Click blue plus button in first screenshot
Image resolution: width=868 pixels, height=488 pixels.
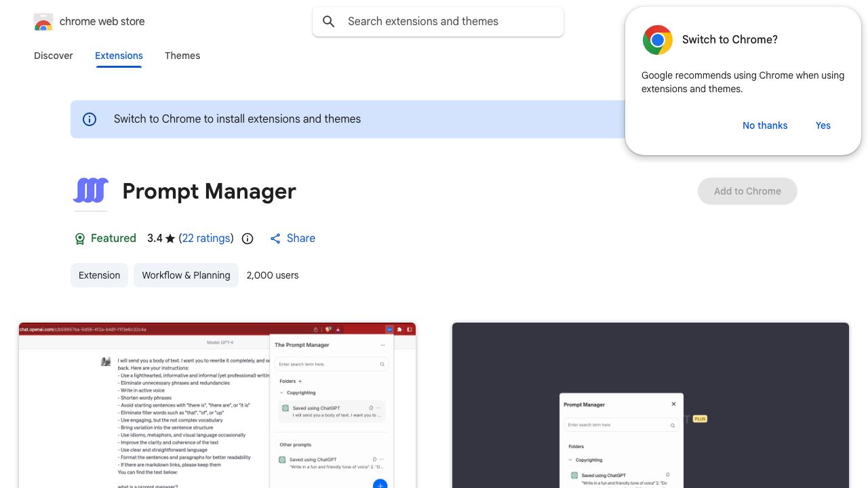pyautogui.click(x=380, y=484)
